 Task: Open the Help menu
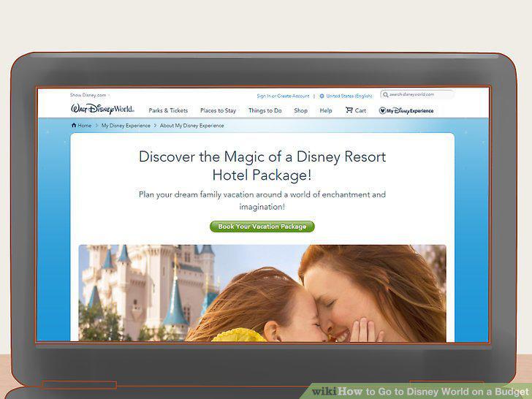coord(326,110)
